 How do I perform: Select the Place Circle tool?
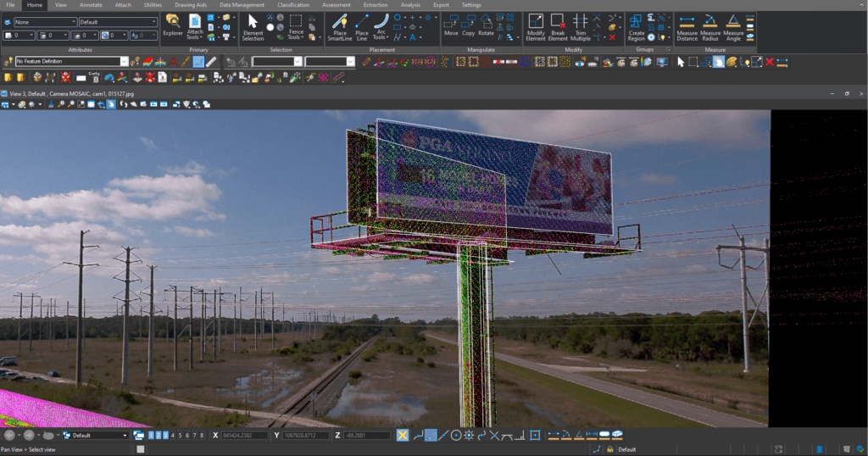[398, 18]
